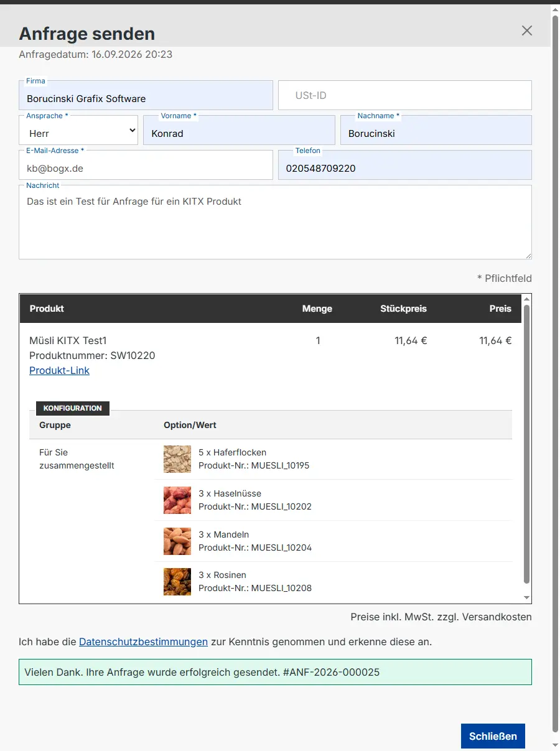Open the Datenschutzbestimmungen link
Screen dimensions: 560x751
143,641
